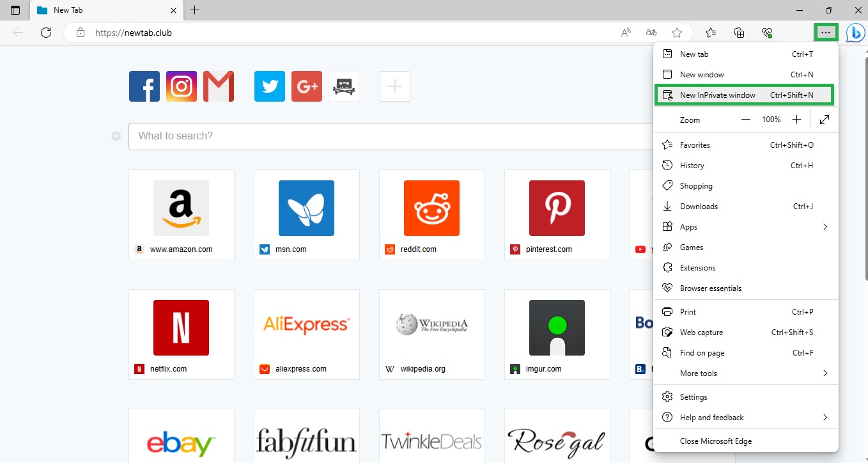
Task: Expand the Apps submenu
Action: click(746, 227)
